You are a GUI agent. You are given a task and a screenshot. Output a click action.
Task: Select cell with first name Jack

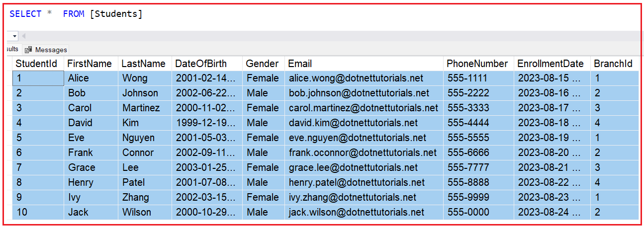[91, 212]
